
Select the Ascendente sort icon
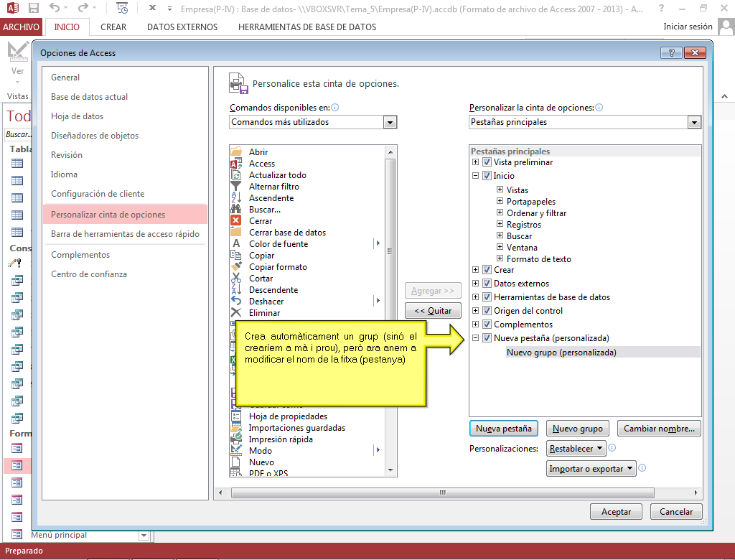point(235,197)
